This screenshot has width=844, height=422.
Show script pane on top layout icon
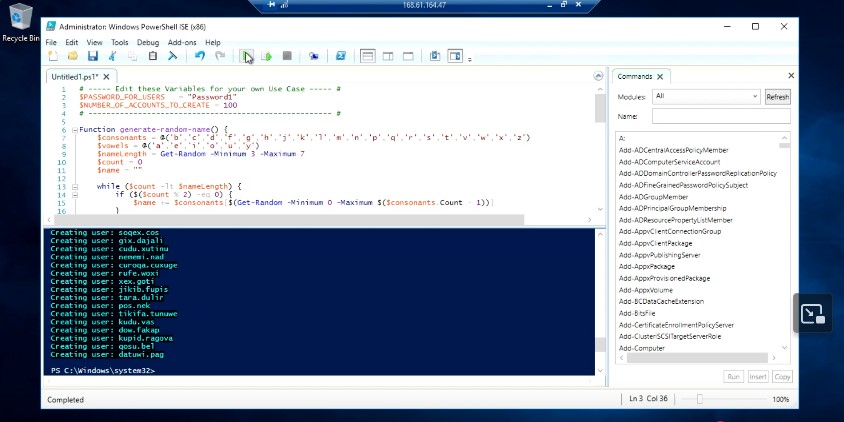pos(368,56)
